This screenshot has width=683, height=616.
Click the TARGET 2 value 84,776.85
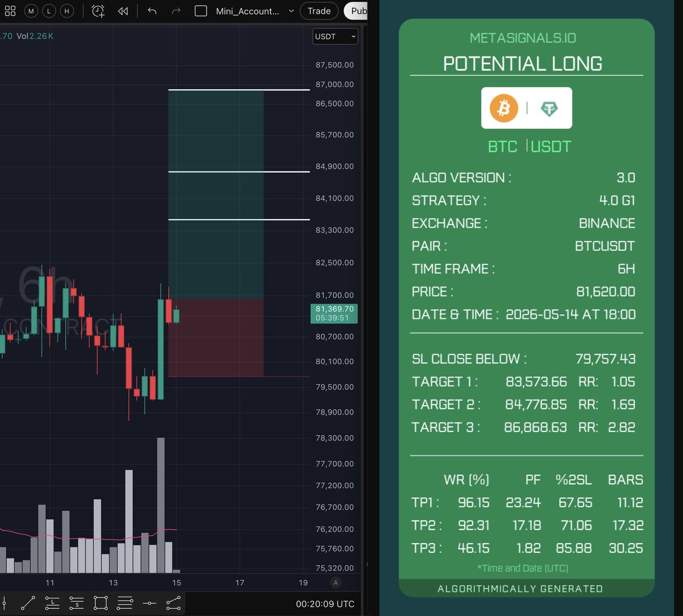(x=536, y=404)
